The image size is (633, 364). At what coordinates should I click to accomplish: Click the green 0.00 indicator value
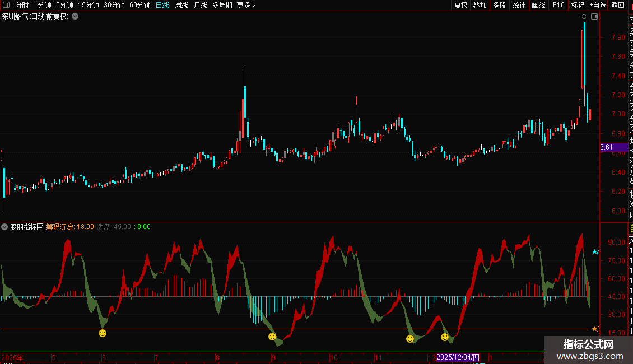[144, 227]
